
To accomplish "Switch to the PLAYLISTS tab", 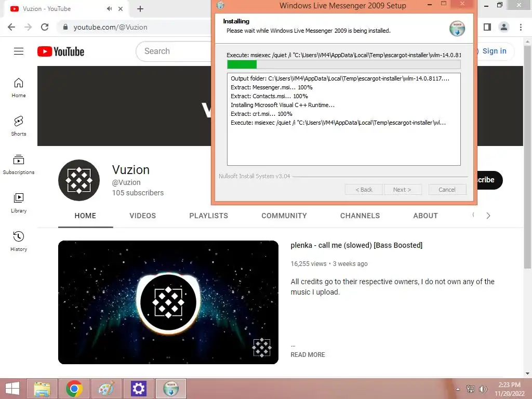I will pos(209,216).
